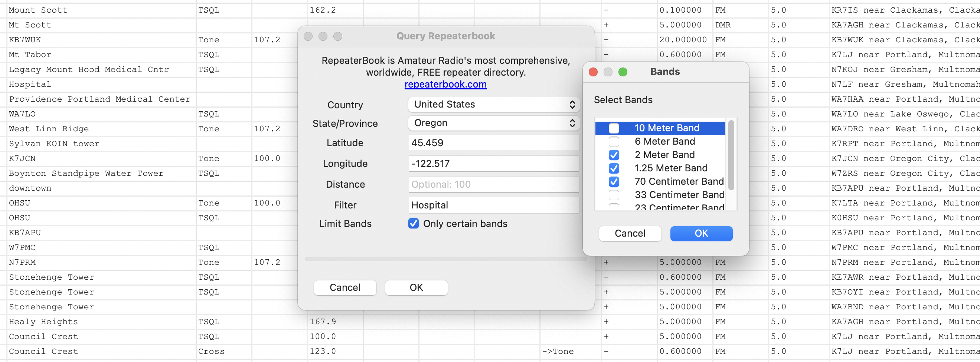Screen dimensions: 980x362
Task: Select the 'downtown' name cell
Action: tap(101, 188)
